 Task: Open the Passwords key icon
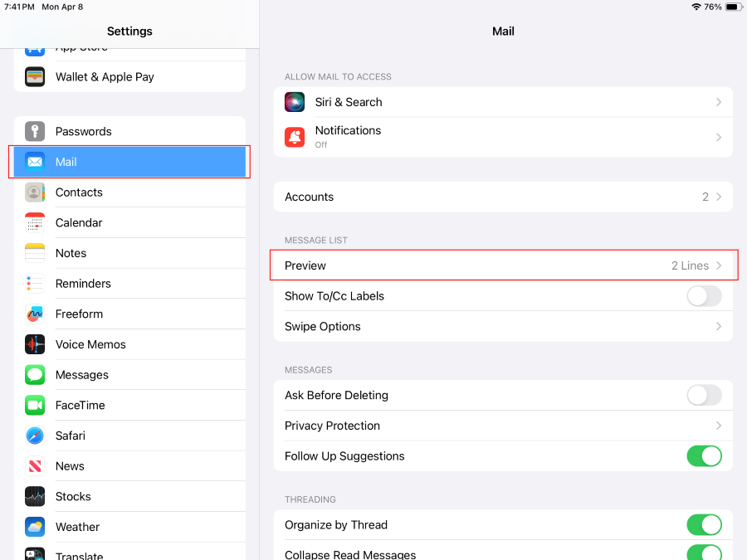(35, 131)
